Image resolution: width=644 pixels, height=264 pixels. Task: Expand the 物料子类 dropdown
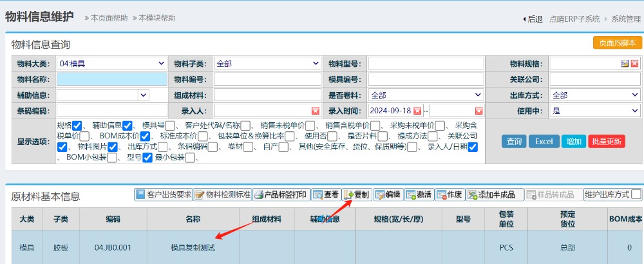point(267,64)
